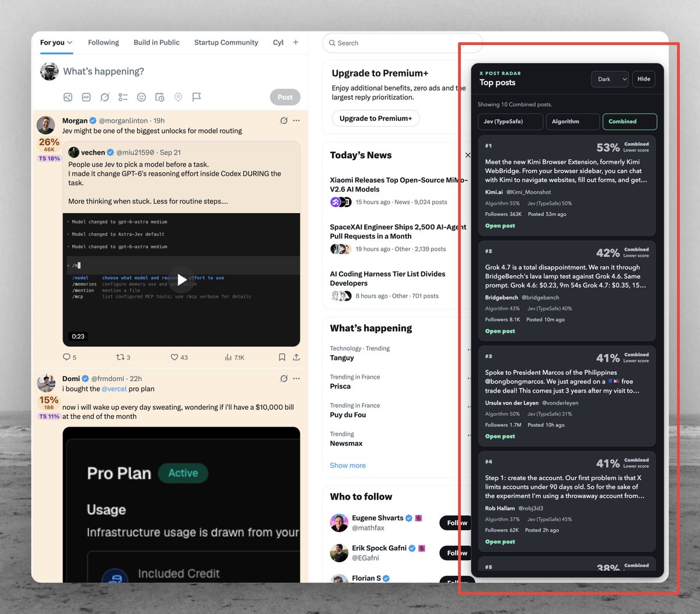Open the Startup Community tab

pos(226,43)
